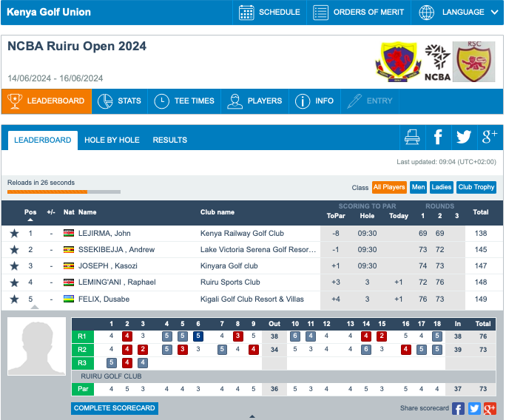The image size is (506, 420).
Task: Collapse scorecard with bottom arrow
Action: point(252,416)
